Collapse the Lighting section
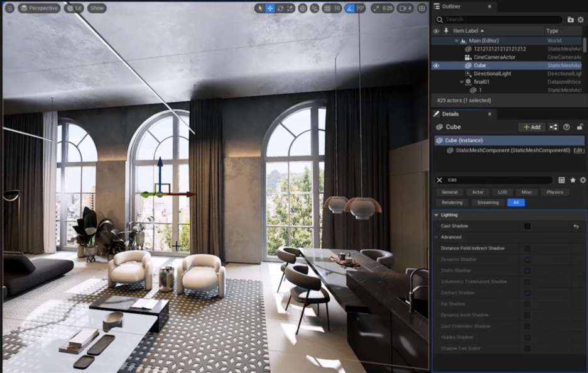588x373 pixels. click(436, 215)
